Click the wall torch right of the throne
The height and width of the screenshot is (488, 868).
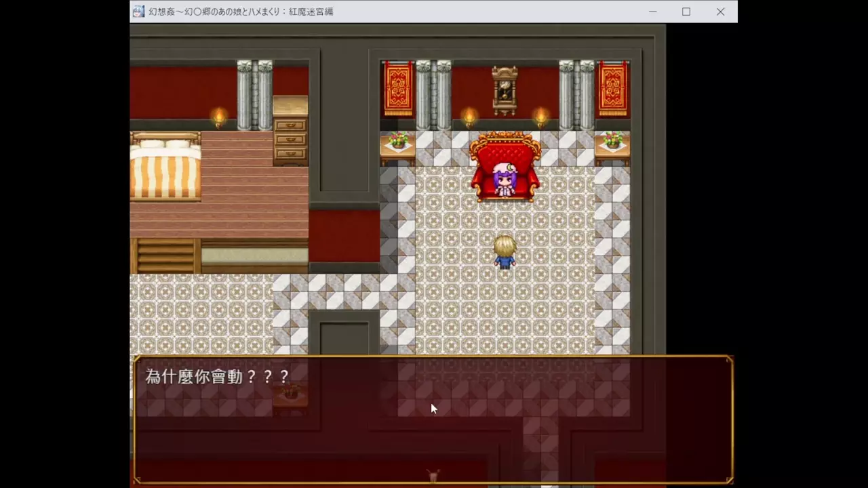(540, 117)
